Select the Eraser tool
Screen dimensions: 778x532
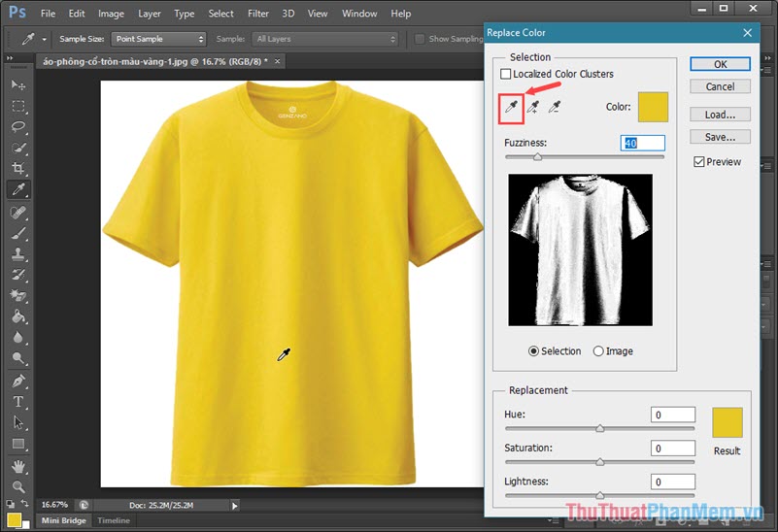(x=18, y=295)
